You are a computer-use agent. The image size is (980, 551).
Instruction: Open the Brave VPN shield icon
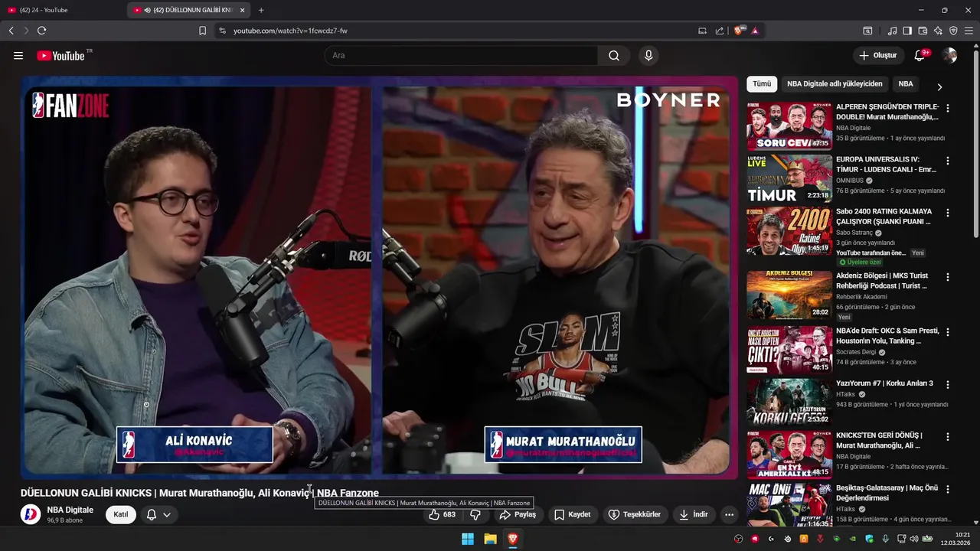click(x=953, y=31)
